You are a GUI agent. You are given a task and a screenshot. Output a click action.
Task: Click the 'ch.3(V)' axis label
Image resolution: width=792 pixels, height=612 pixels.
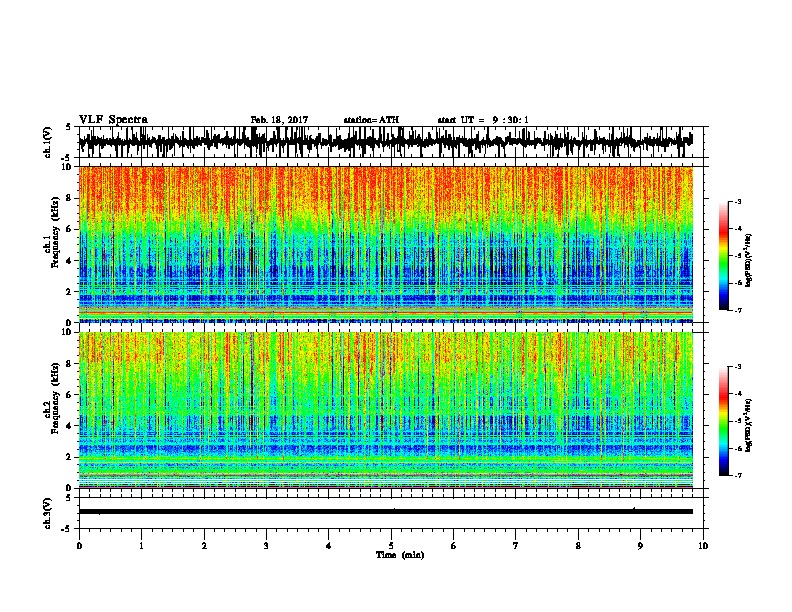tap(48, 513)
